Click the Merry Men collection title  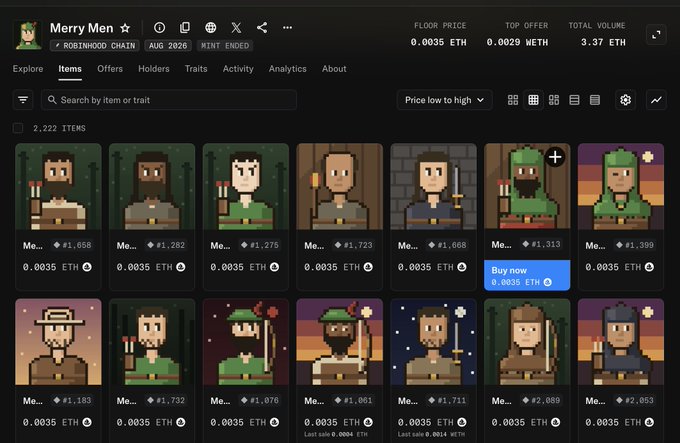tap(82, 28)
